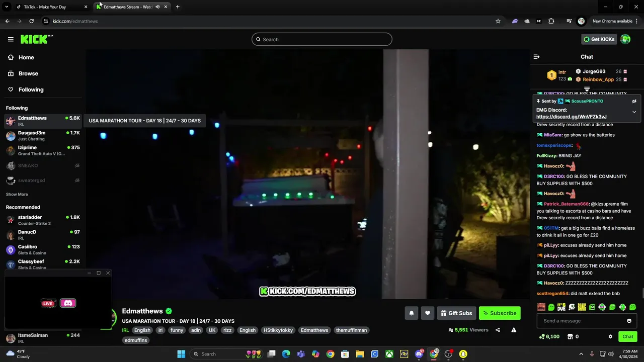The image size is (644, 362).
Task: Open ItsmeSaiman recommended channel
Action: (43, 338)
